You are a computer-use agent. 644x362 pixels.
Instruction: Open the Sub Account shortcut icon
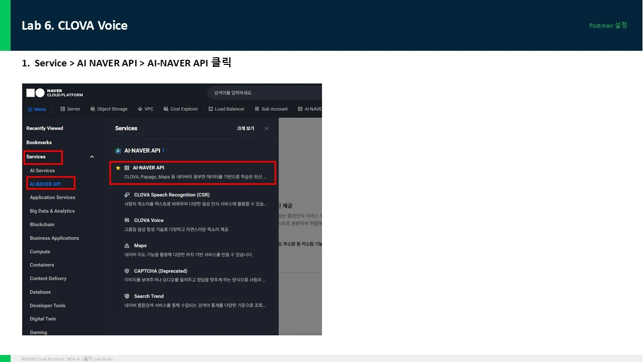257,109
